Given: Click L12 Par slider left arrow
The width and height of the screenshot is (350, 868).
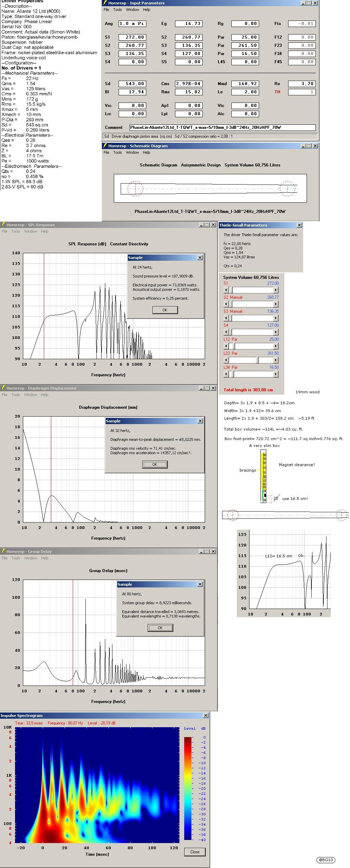Looking at the screenshot, I should [x=226, y=346].
